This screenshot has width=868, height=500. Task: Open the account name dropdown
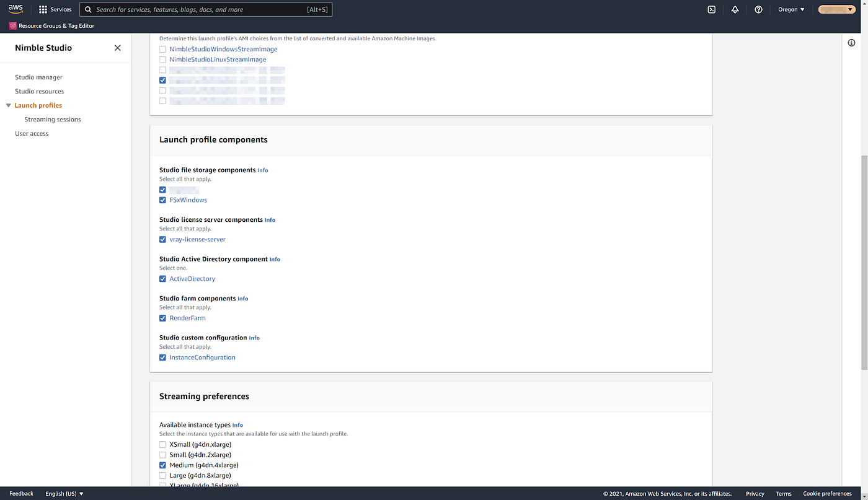837,9
